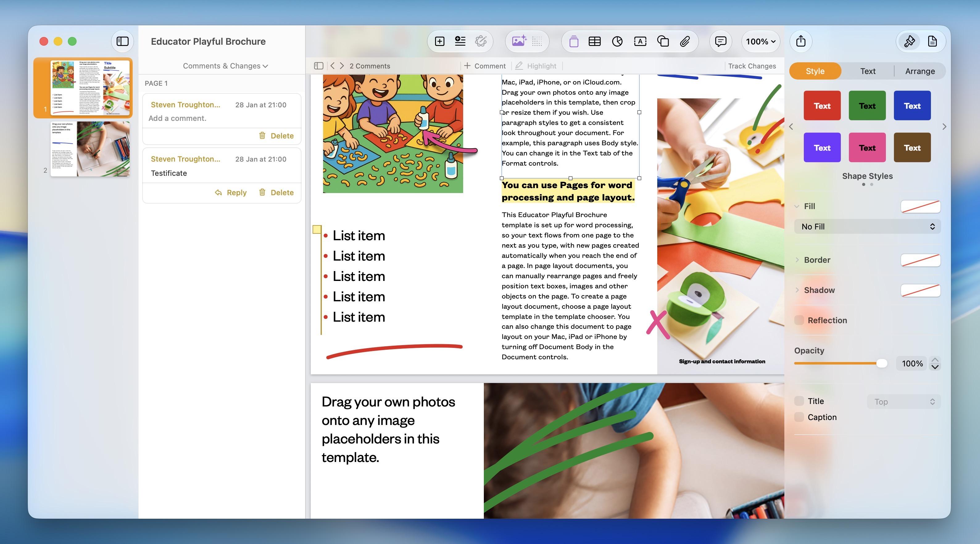Enable the Title checkbox
The height and width of the screenshot is (544, 980).
click(799, 401)
